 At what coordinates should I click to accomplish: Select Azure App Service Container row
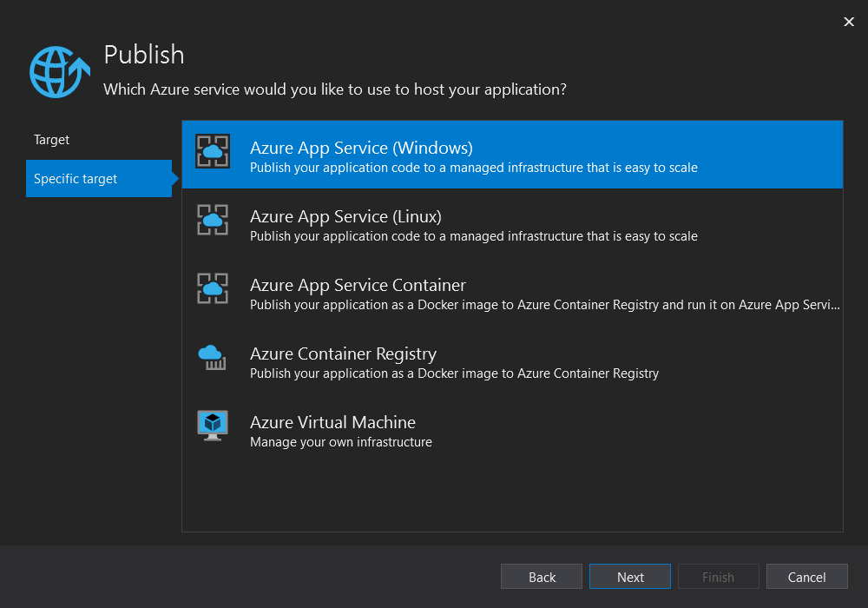click(x=434, y=292)
